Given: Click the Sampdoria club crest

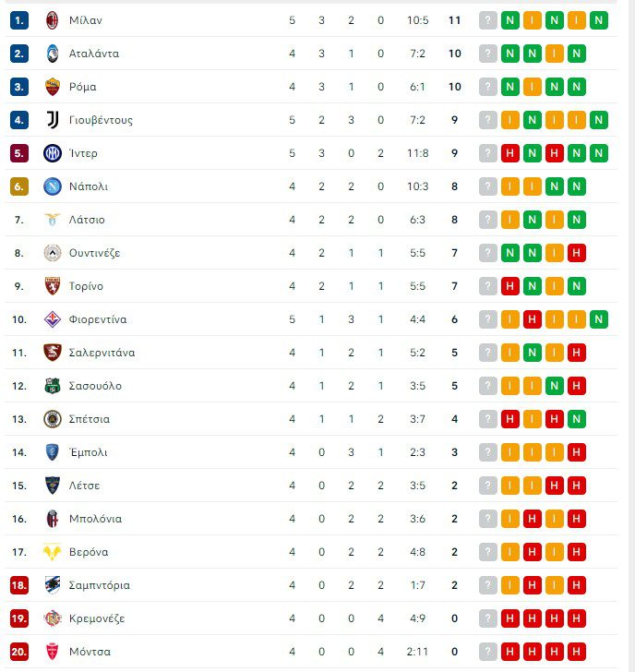Looking at the screenshot, I should click(53, 585).
